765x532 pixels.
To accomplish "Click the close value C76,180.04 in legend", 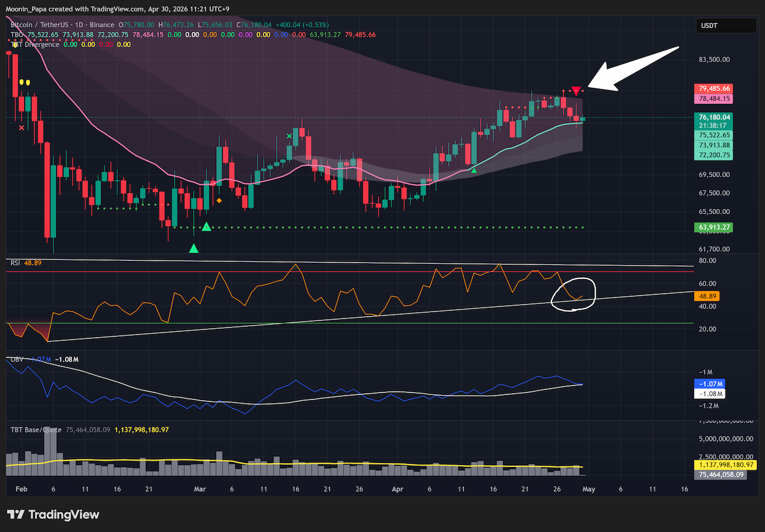I will (255, 25).
